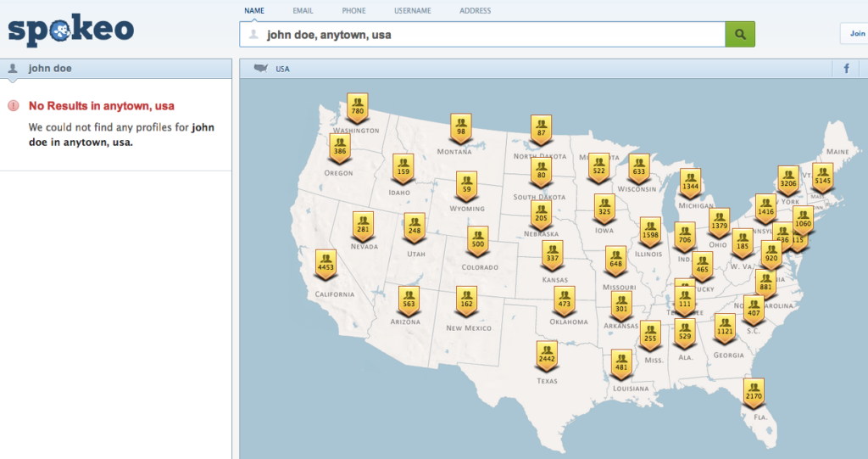The height and width of the screenshot is (459, 868).
Task: Open the North Dakota marker showing 87
Action: click(542, 131)
